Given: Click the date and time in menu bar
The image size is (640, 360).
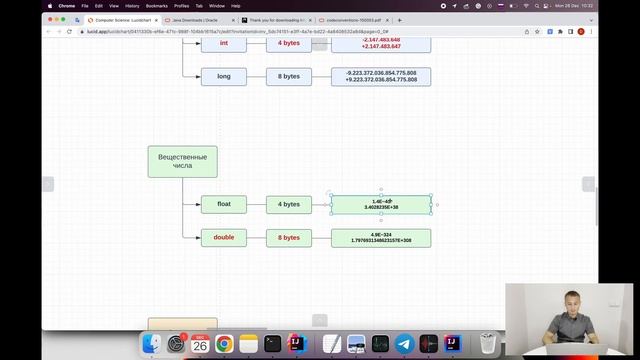Looking at the screenshot, I should (573, 6).
